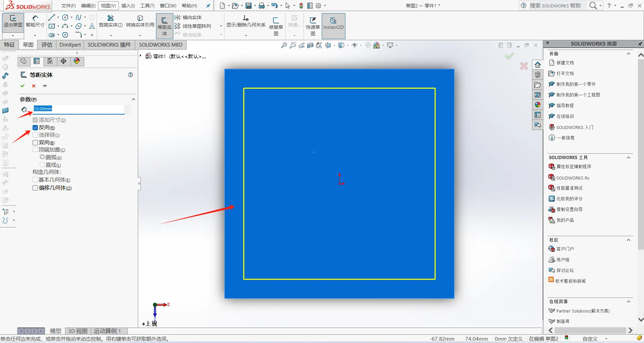Open the Linear Sketch Pattern dropdown arrow

(221, 26)
